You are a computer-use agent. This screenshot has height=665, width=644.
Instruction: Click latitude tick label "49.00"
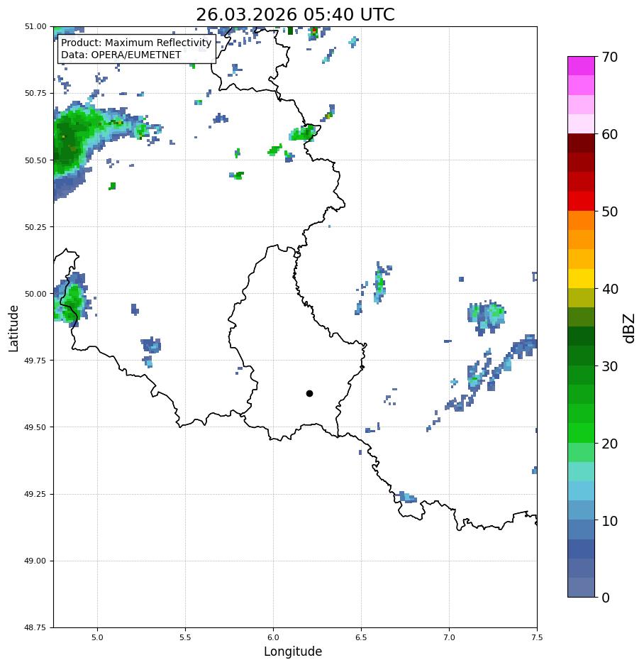click(35, 561)
